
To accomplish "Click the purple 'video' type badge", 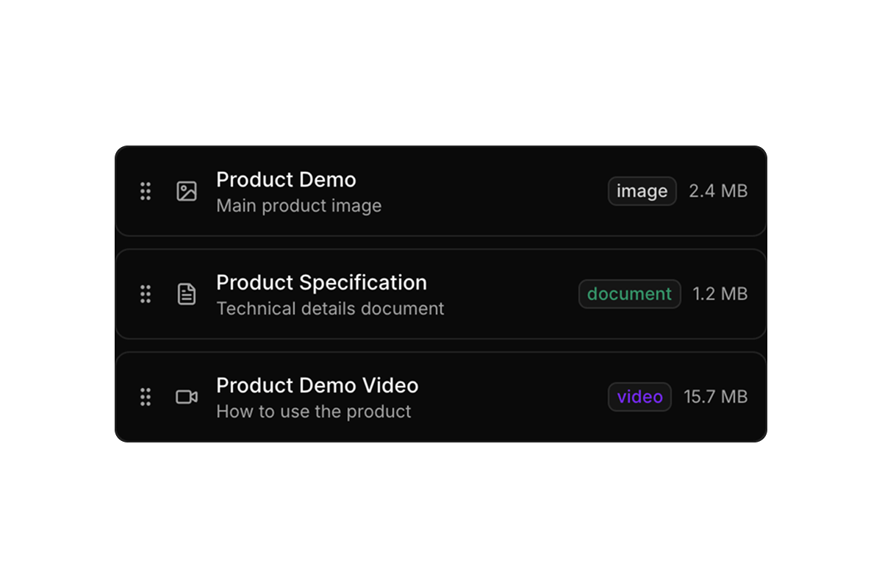I will click(639, 397).
